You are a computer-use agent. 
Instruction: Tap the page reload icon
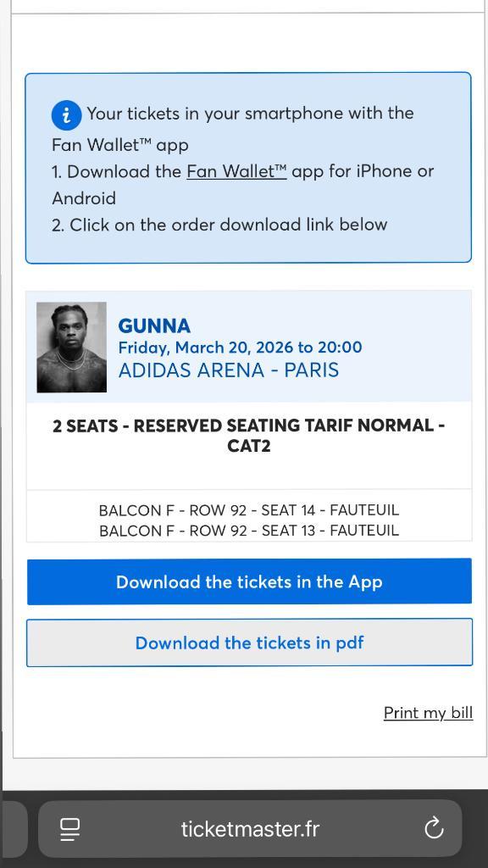435,829
